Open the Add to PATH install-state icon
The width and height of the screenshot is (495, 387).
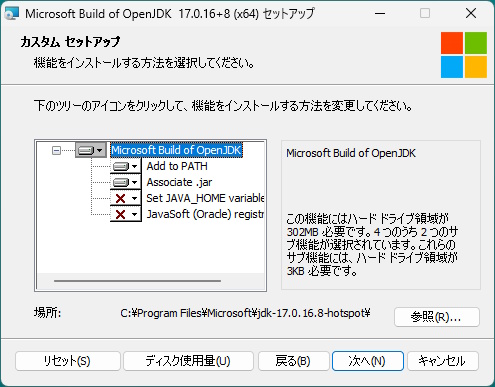tap(121, 166)
